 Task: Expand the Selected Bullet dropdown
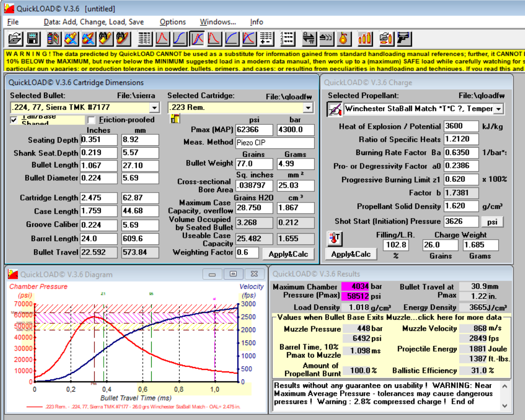point(154,108)
